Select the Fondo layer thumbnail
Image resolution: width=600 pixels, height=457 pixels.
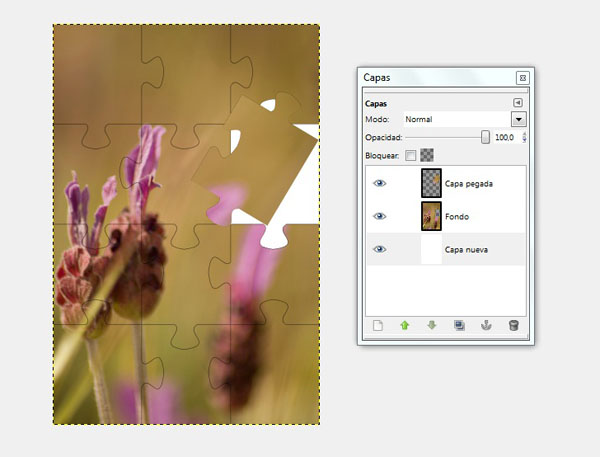point(431,216)
